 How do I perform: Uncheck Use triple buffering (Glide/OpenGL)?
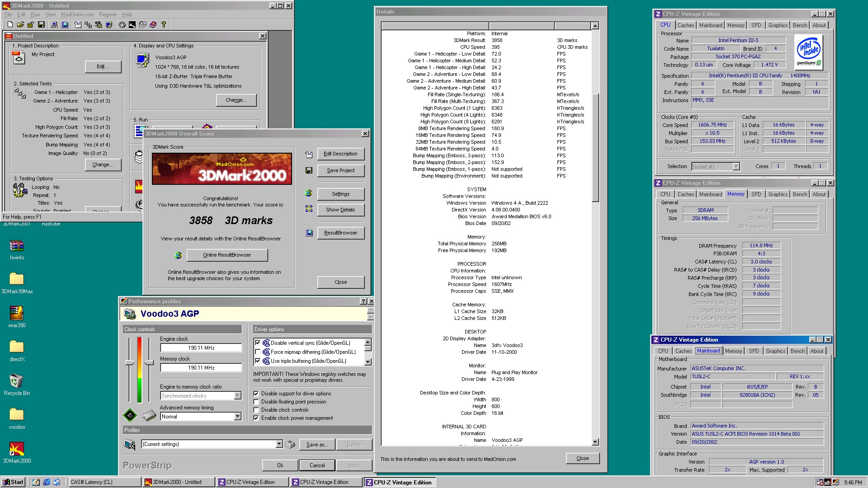(258, 361)
